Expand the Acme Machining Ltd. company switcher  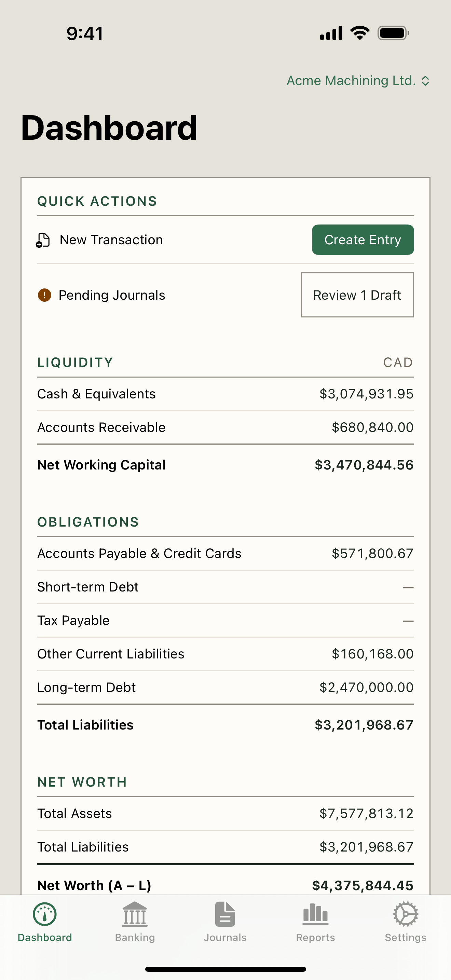[x=358, y=81]
